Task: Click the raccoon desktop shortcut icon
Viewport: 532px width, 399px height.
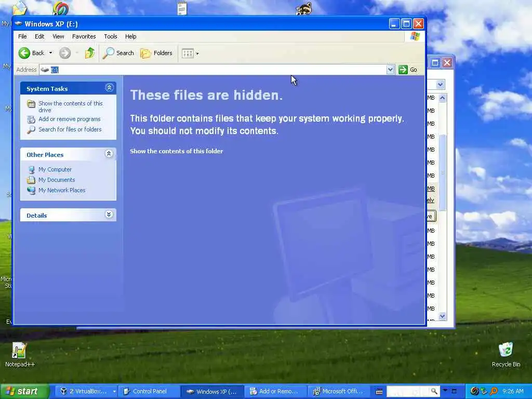Action: [303, 8]
